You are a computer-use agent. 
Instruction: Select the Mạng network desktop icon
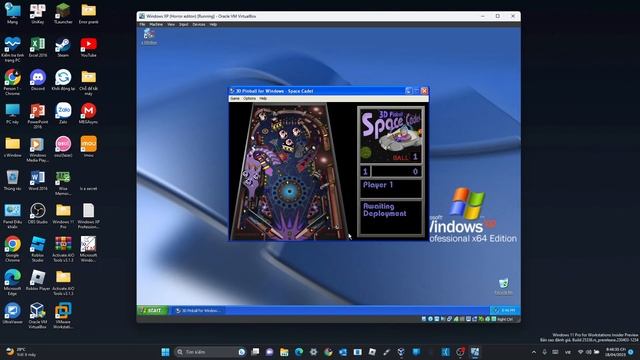[12, 14]
